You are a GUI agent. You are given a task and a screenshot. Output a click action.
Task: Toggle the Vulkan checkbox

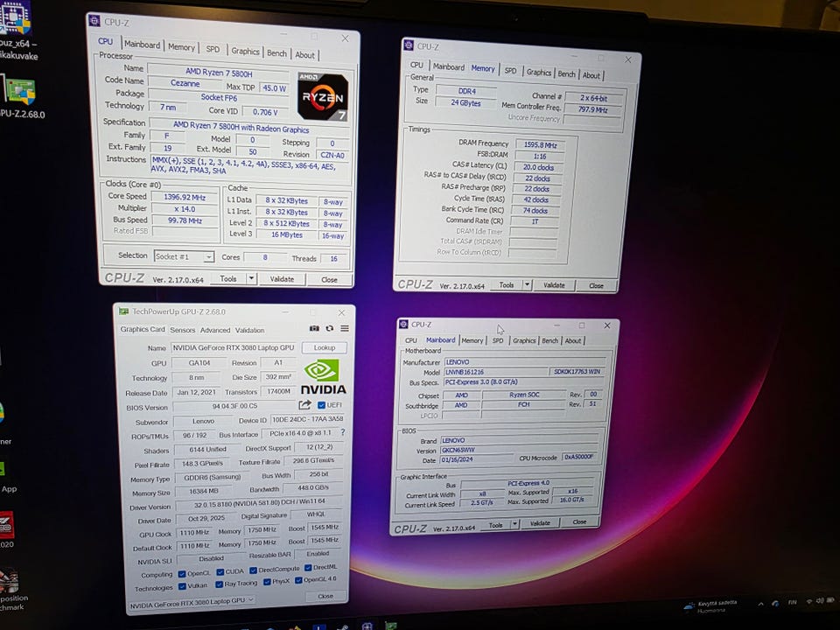[182, 586]
